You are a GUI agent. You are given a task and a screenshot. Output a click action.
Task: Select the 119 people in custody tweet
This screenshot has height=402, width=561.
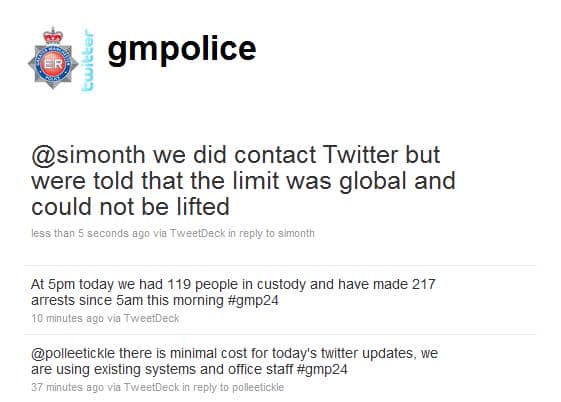coord(233,292)
